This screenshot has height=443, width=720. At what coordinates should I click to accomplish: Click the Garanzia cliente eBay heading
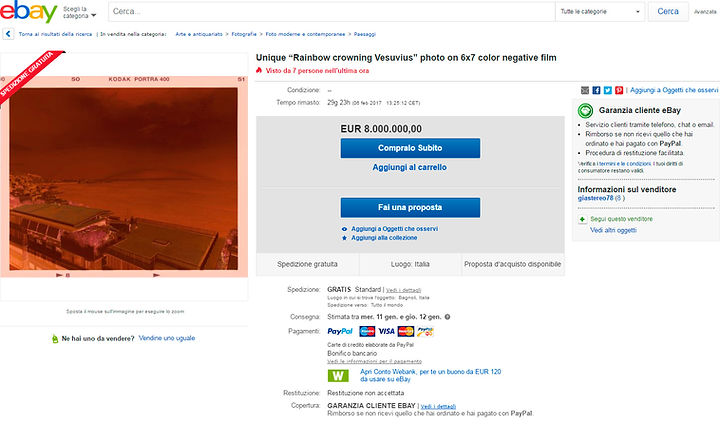pos(640,111)
